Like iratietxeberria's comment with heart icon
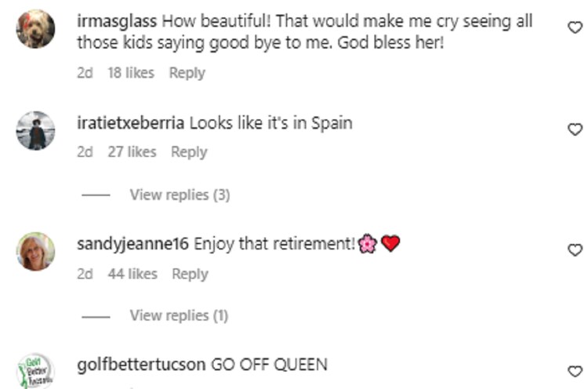588x389 pixels. pos(575,129)
